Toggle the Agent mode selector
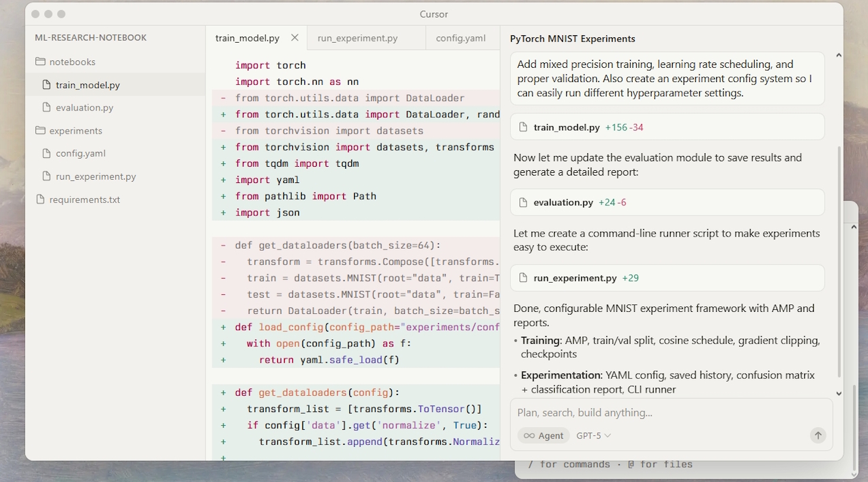 click(x=544, y=436)
